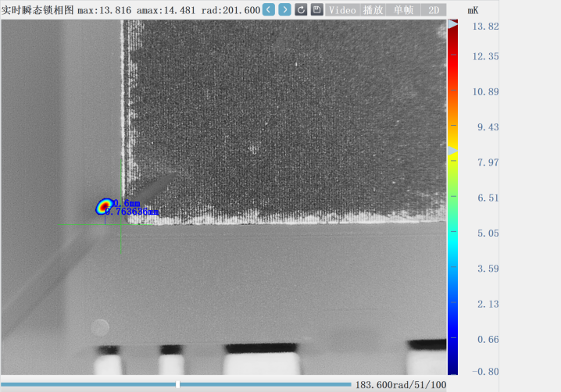561x392 pixels.
Task: Go to the previous frame arrow
Action: coord(269,9)
